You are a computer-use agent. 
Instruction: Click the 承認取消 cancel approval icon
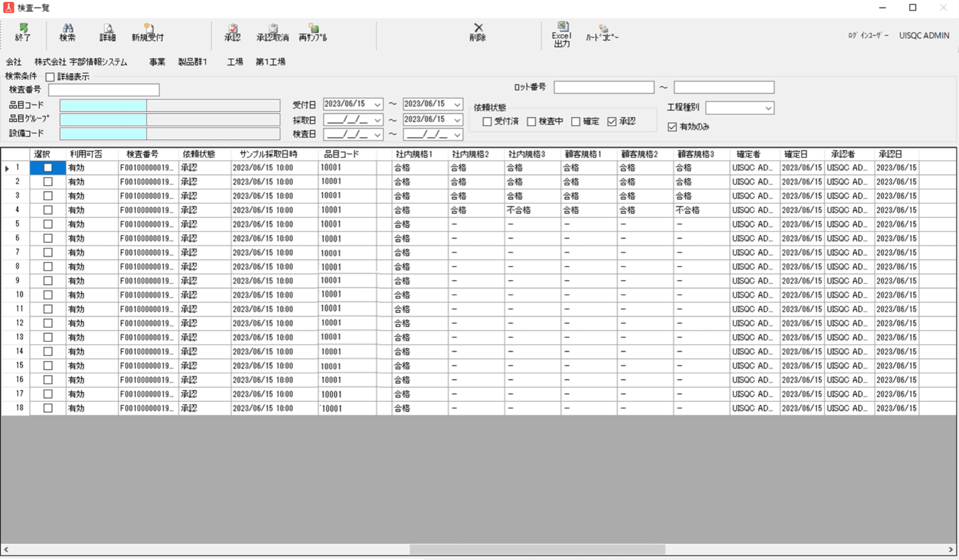tap(272, 32)
